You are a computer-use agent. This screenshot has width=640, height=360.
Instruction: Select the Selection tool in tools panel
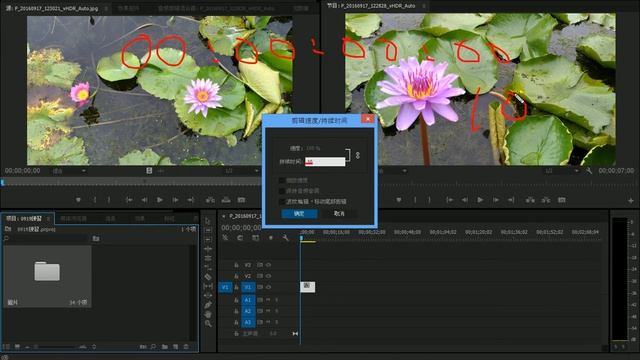(208, 221)
